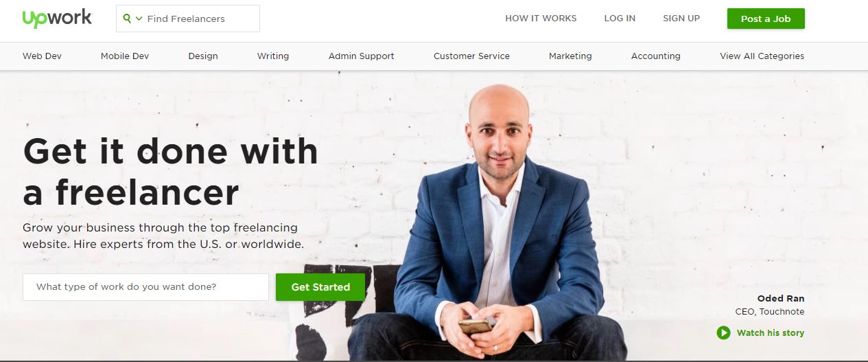Open the Marketing category
The height and width of the screenshot is (362, 868).
[x=570, y=56]
